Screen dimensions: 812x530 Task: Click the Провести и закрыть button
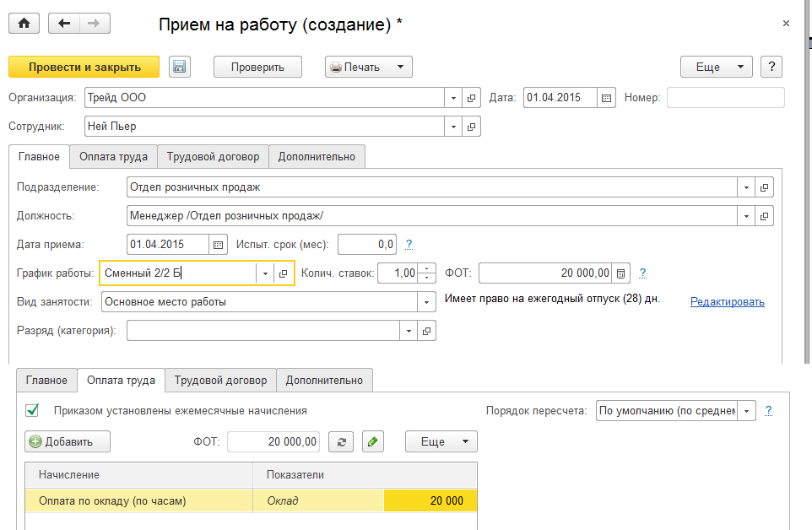tap(84, 68)
